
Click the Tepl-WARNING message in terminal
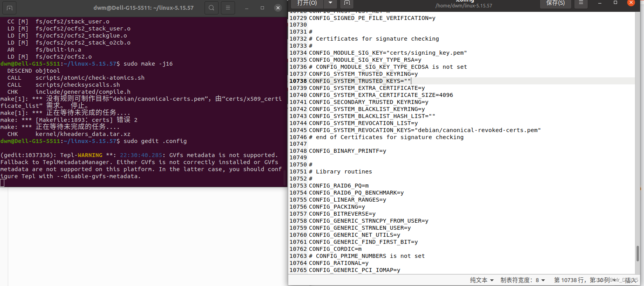tap(141, 166)
